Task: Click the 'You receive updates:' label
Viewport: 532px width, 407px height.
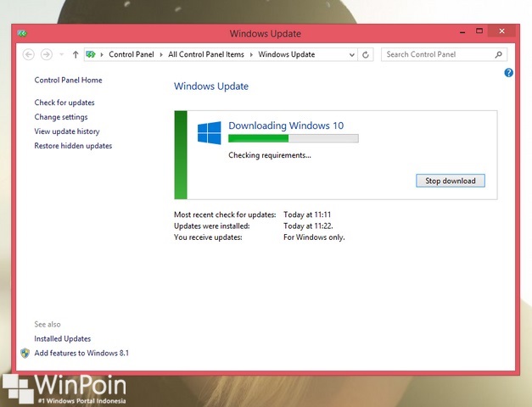Action: tap(208, 237)
